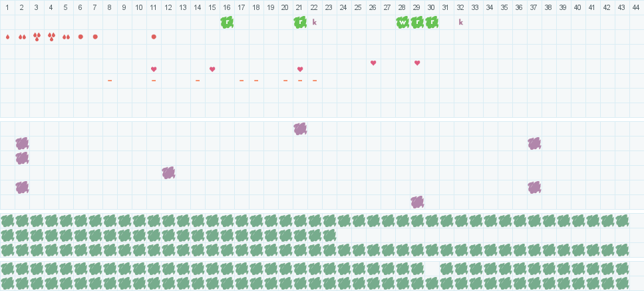This screenshot has width=644, height=291.
Task: Select the green 'r' marker on day 16
Action: click(x=227, y=22)
